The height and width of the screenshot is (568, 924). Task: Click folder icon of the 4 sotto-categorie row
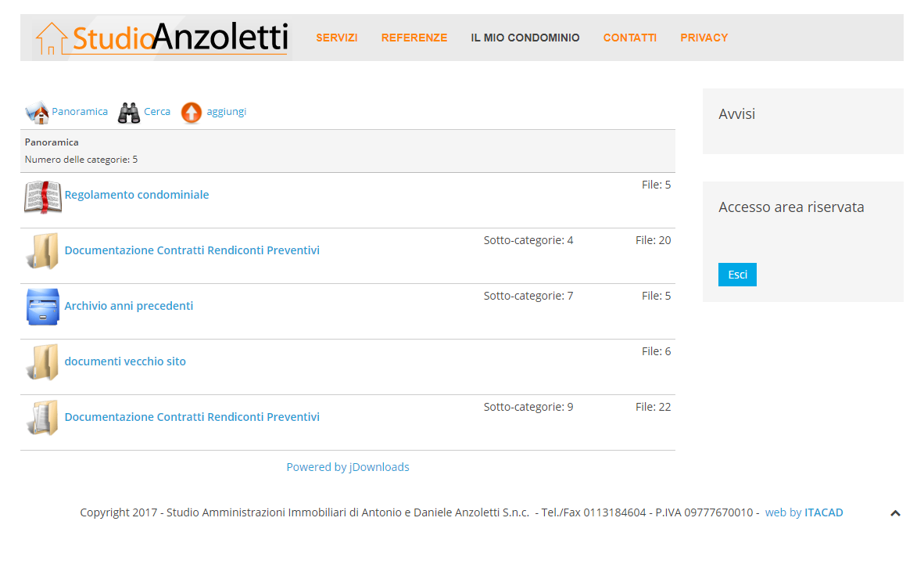43,251
